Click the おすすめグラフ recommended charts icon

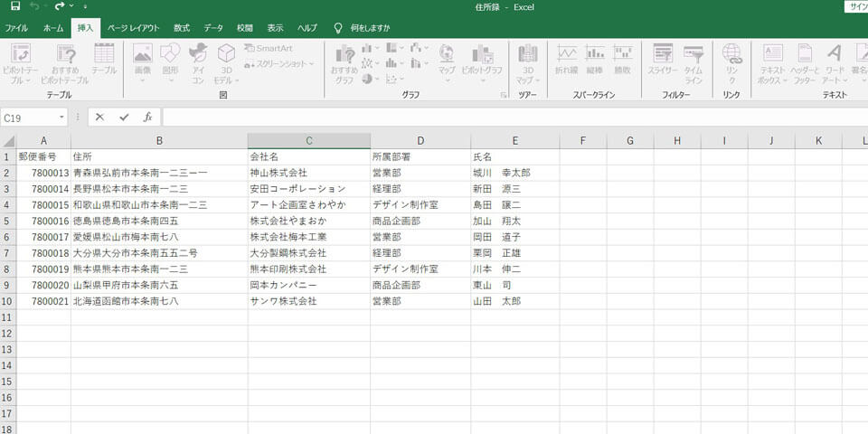pos(344,61)
